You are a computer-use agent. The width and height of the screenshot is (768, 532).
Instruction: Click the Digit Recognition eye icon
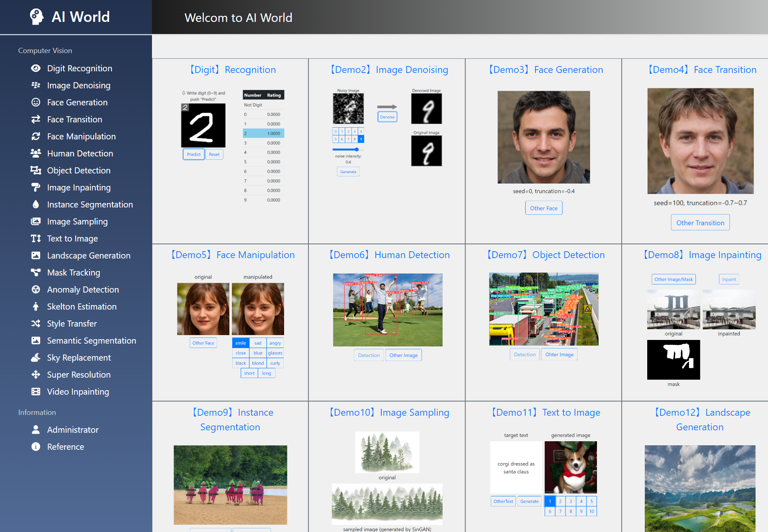(36, 68)
